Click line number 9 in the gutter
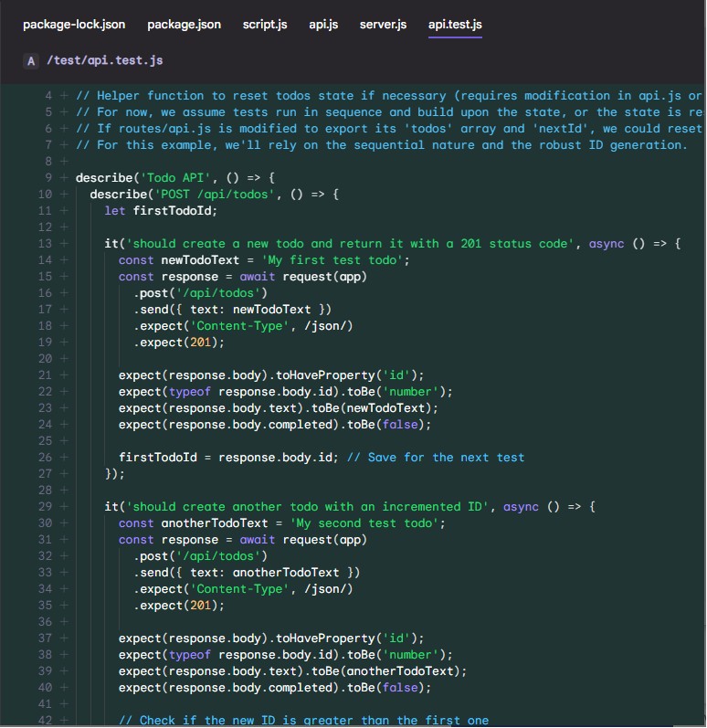Image resolution: width=707 pixels, height=728 pixels. click(x=48, y=178)
